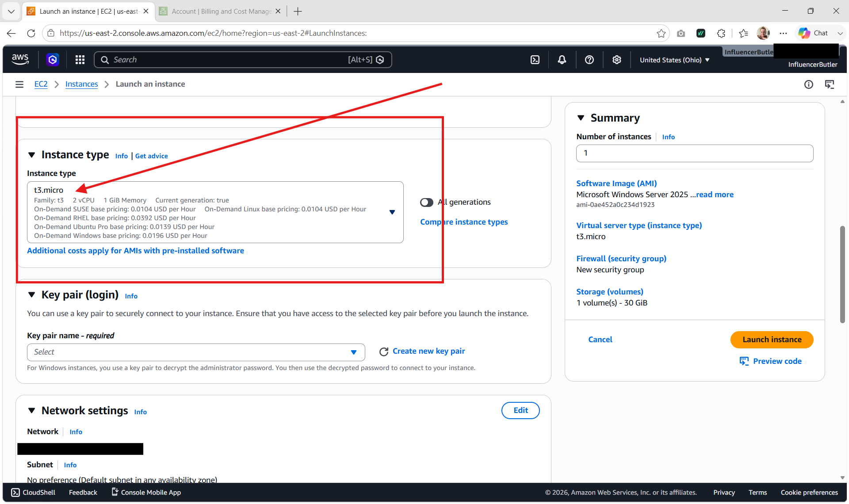The height and width of the screenshot is (504, 849).
Task: Collapse the Summary panel
Action: [x=581, y=118]
